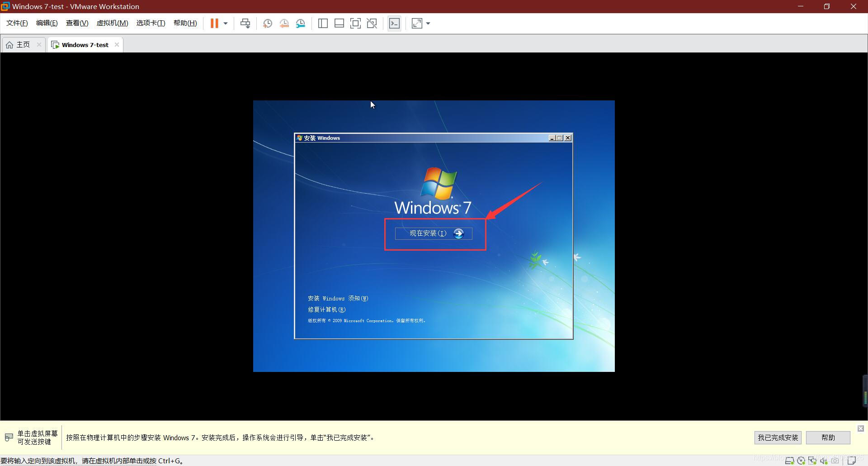Viewport: 868px width, 466px height.
Task: Open the 帮助(H) menu
Action: (x=185, y=23)
